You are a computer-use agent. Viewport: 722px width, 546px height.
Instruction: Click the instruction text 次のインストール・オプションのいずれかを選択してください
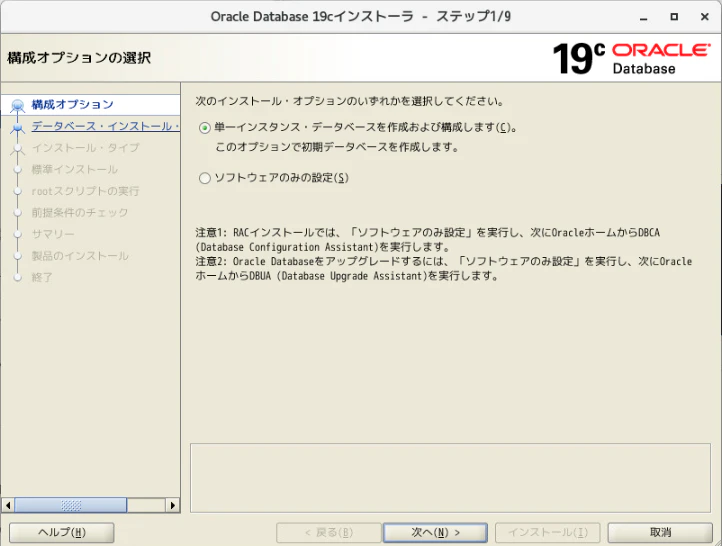349,101
